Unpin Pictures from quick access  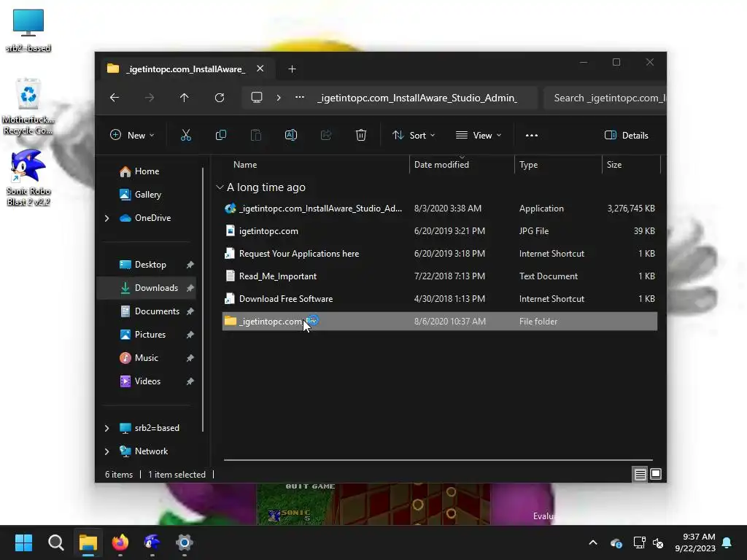tap(190, 335)
